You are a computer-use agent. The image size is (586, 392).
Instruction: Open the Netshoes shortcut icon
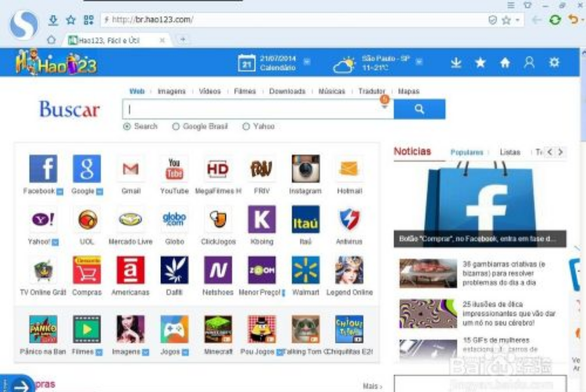(x=218, y=270)
